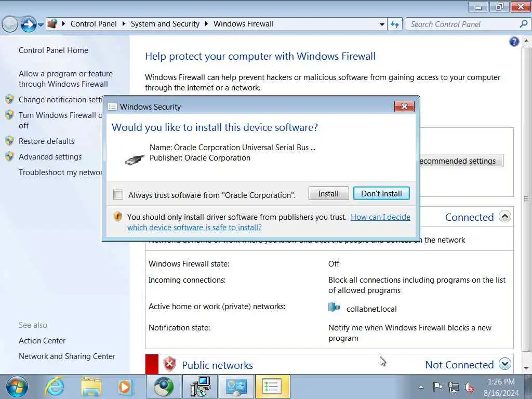Viewport: 532px width, 399px height.
Task: Select System and Security in the breadcrumb
Action: [165, 24]
